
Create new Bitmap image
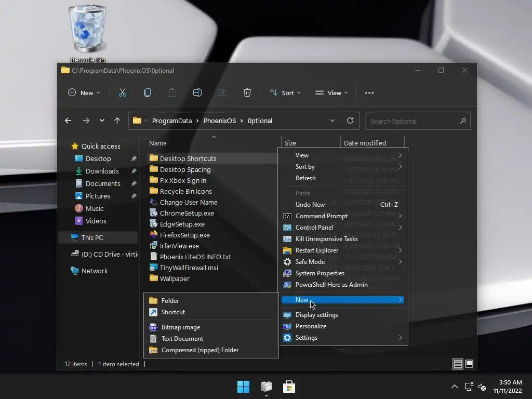point(211,327)
